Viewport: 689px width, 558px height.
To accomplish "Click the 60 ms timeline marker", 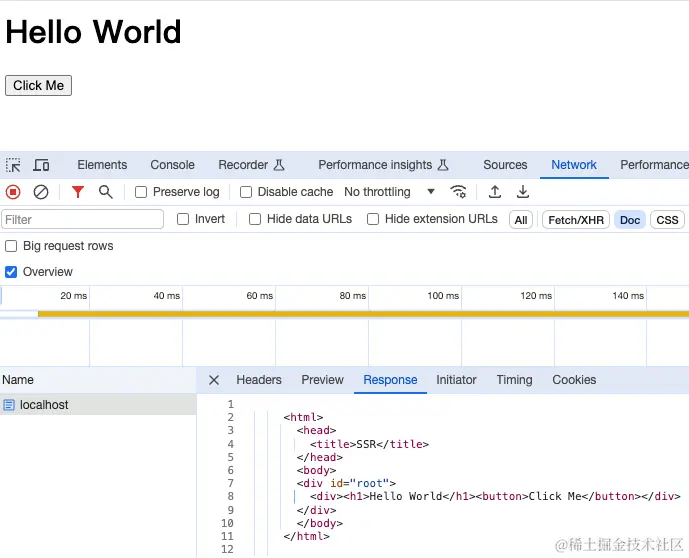I will [259, 296].
